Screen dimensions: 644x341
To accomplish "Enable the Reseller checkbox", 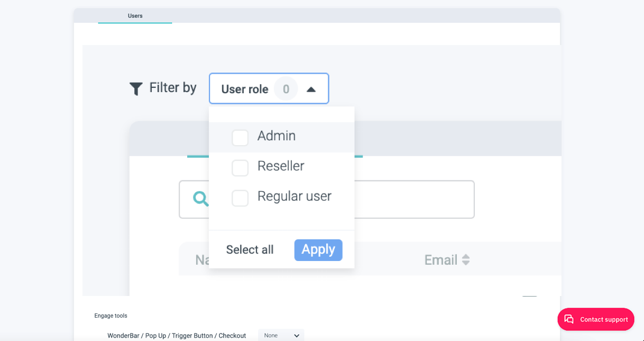I will coord(240,168).
